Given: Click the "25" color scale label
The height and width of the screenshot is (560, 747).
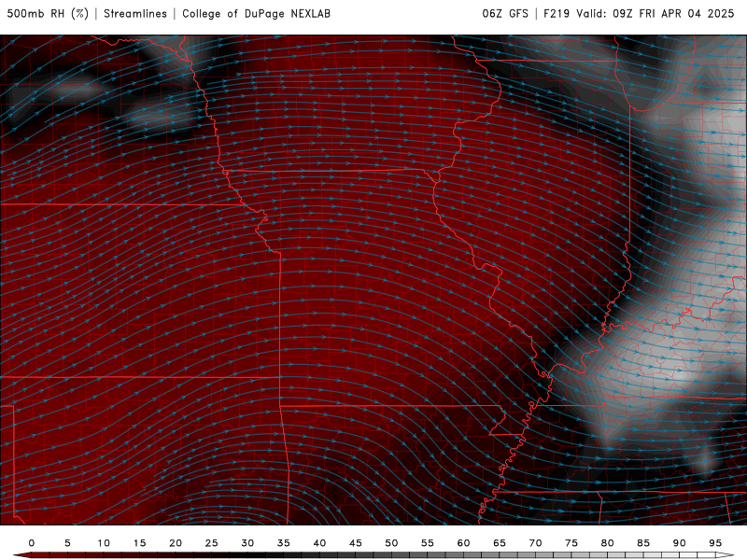Looking at the screenshot, I should [x=212, y=543].
